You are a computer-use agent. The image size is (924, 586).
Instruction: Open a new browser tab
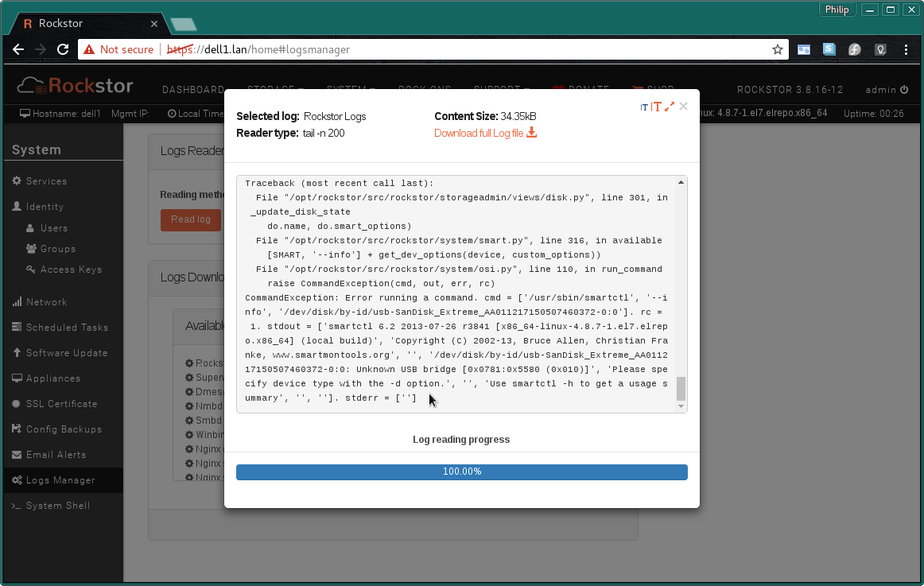click(x=183, y=24)
